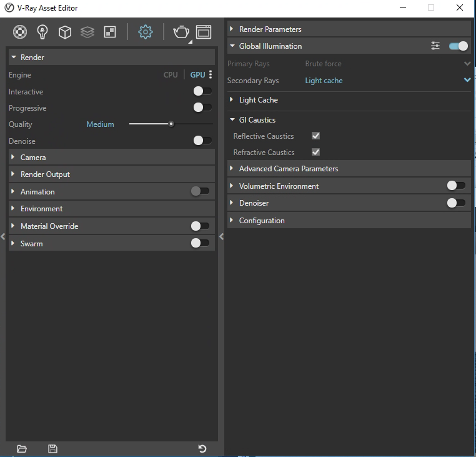Open the Render Elements layers icon

87,32
